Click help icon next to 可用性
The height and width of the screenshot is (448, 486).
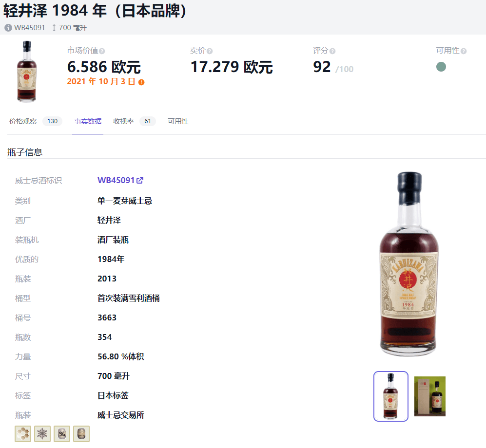pyautogui.click(x=464, y=51)
